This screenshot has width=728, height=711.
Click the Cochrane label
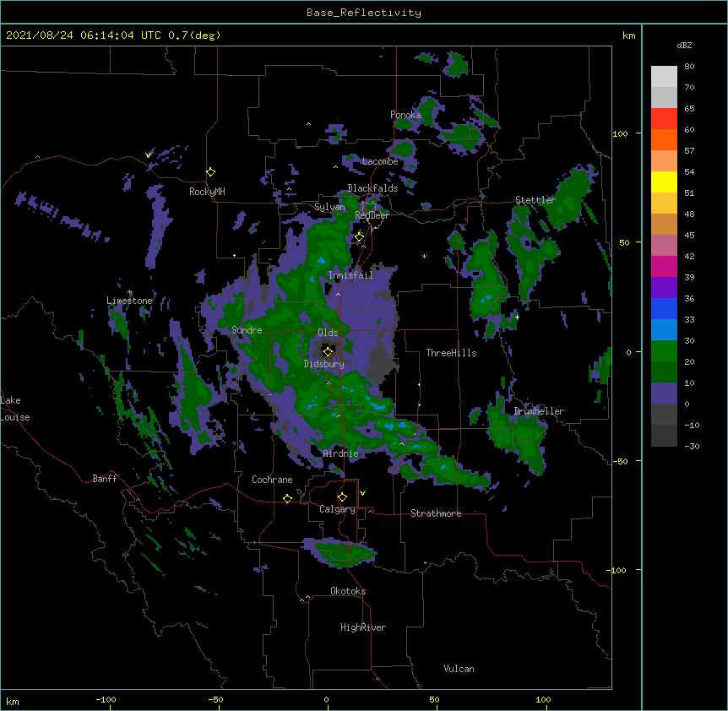pos(272,480)
